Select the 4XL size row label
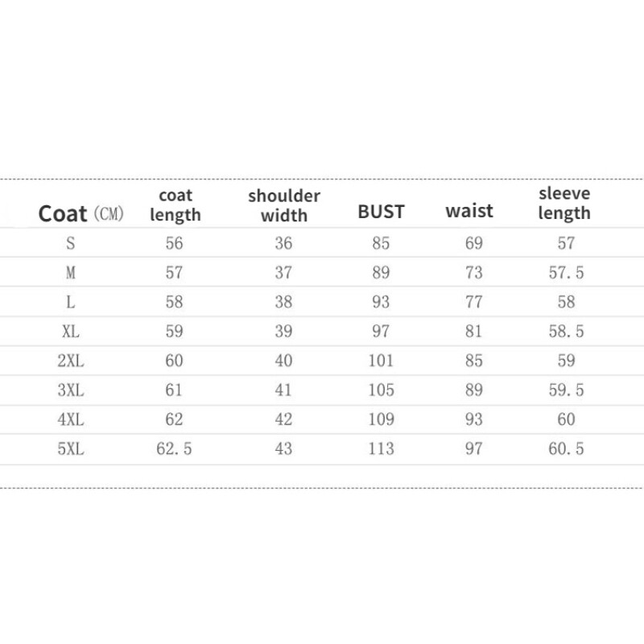 point(70,419)
